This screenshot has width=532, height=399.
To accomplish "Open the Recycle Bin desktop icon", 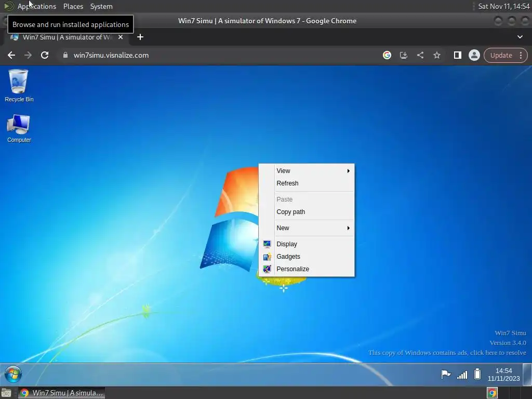I will (19, 86).
